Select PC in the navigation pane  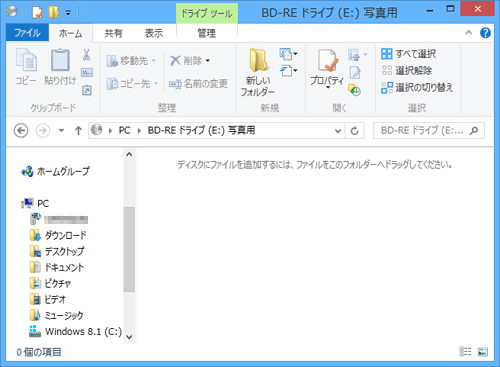(x=35, y=203)
